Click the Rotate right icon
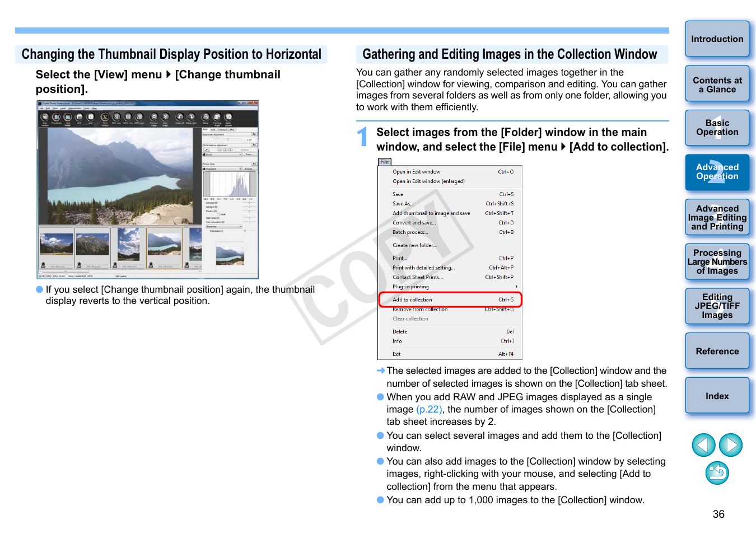The image size is (756, 534). [191, 117]
